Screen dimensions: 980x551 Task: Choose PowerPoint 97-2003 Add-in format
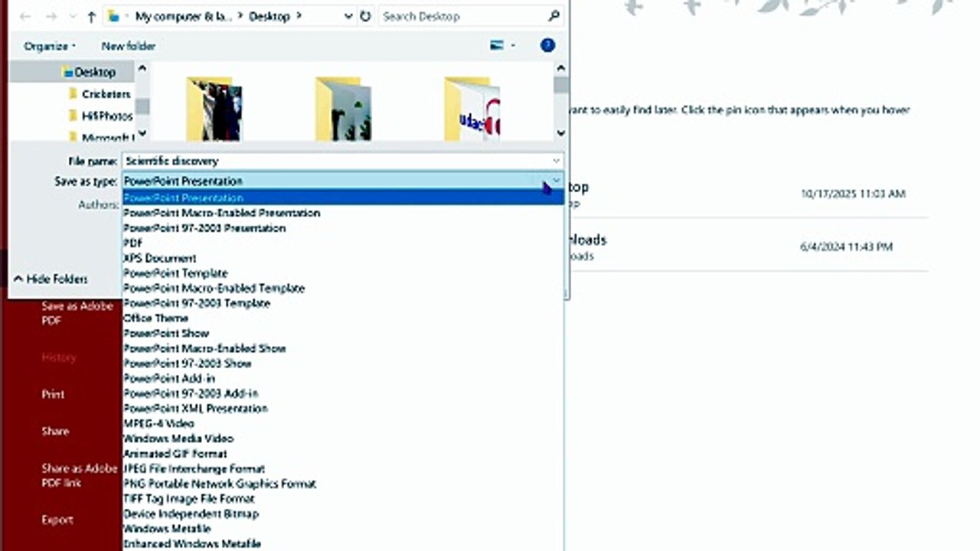coord(343,393)
